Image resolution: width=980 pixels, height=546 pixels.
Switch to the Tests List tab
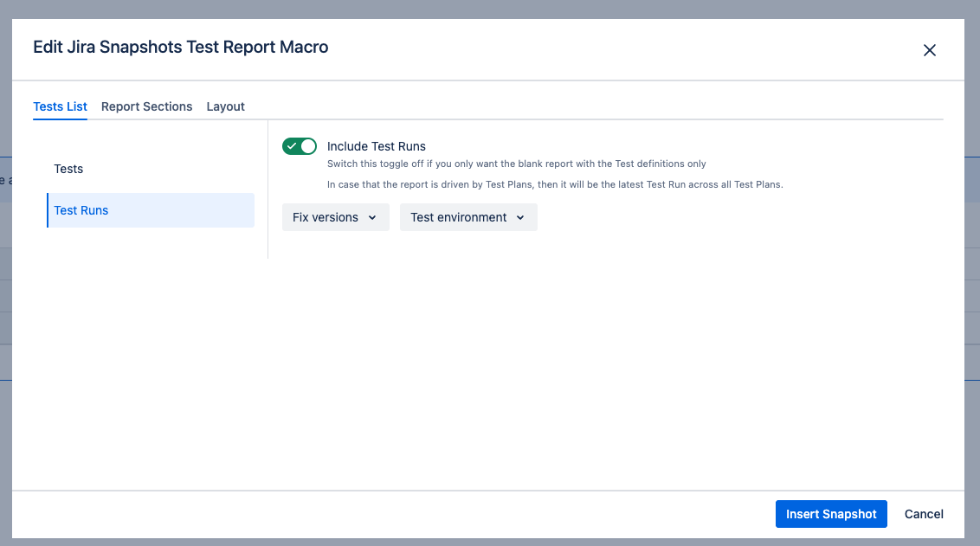tap(60, 106)
